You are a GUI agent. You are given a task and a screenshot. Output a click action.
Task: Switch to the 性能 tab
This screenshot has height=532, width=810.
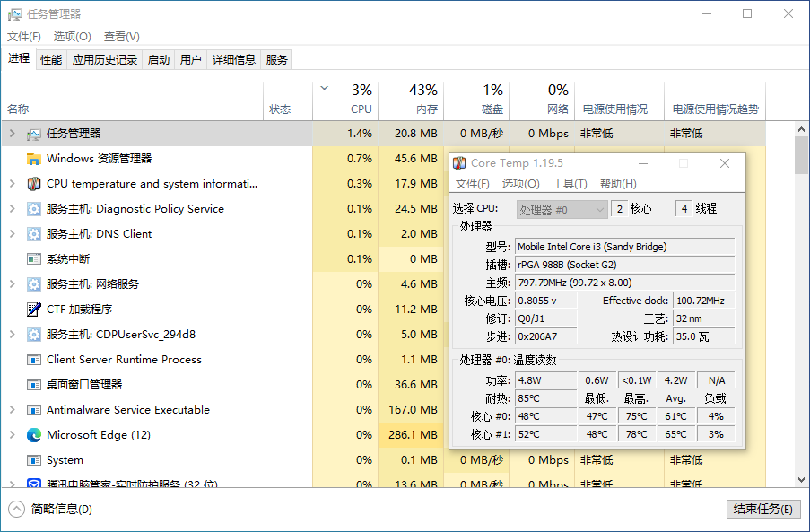pyautogui.click(x=51, y=60)
